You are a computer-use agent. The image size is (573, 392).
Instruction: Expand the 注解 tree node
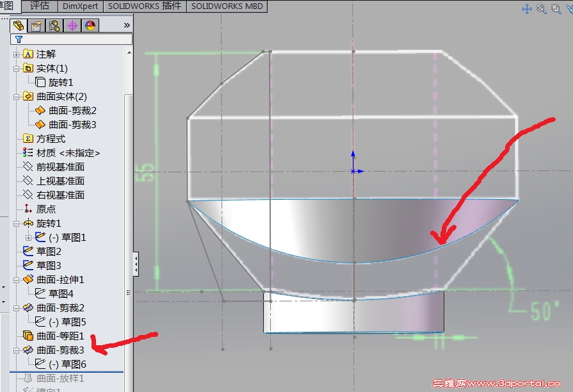[16, 54]
